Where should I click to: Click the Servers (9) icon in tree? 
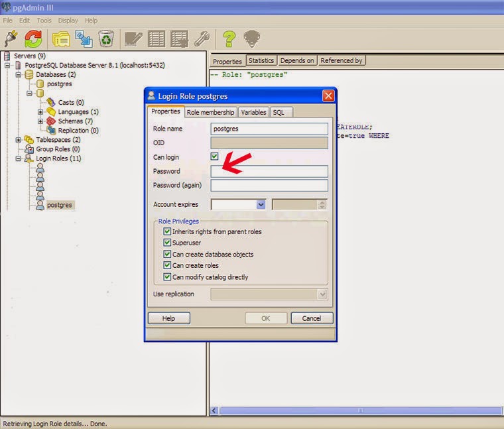[x=7, y=56]
